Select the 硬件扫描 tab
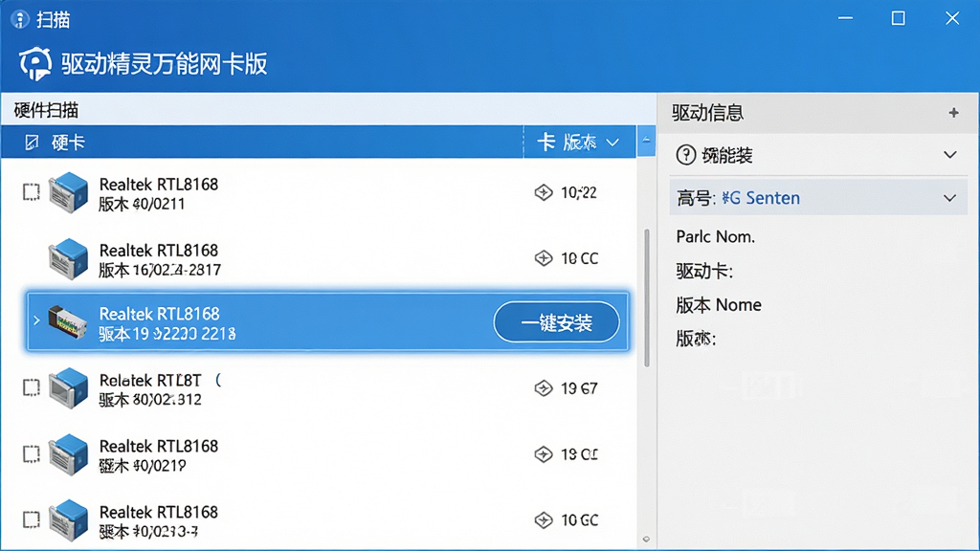The width and height of the screenshot is (980, 551). click(x=46, y=111)
